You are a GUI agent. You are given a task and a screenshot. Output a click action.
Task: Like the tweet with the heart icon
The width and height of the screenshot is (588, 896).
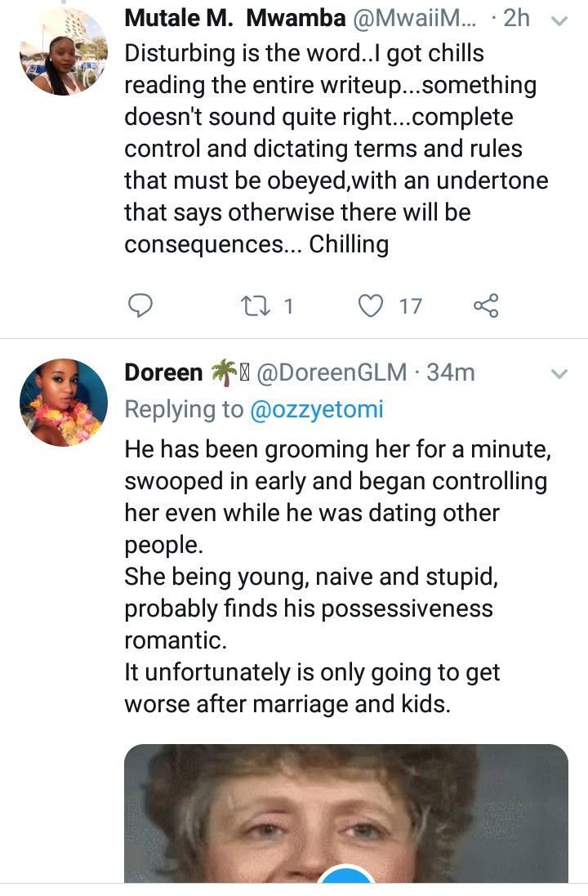[372, 305]
